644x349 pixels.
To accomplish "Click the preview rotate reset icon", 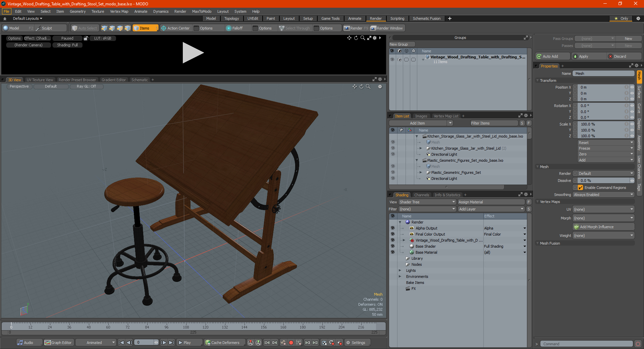I will [x=356, y=38].
